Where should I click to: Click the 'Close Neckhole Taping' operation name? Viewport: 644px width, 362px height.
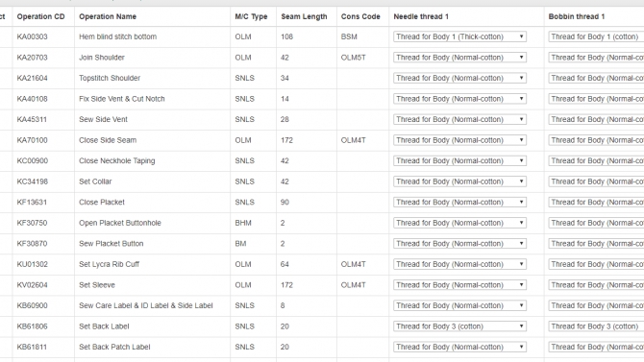[x=117, y=161]
